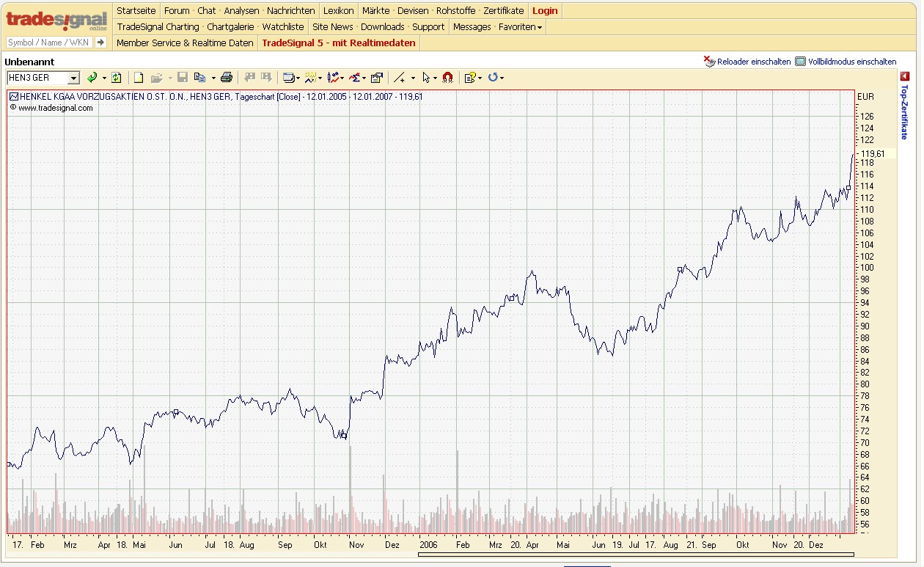Viewport: 924px width, 567px height.
Task: Go to the Rohstoffe section
Action: [x=456, y=11]
